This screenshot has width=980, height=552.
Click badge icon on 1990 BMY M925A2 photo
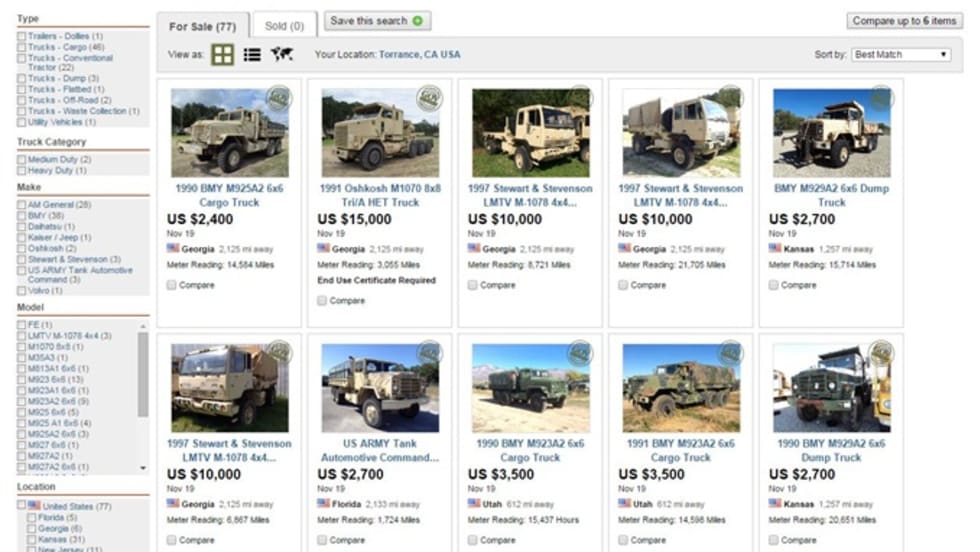[279, 98]
